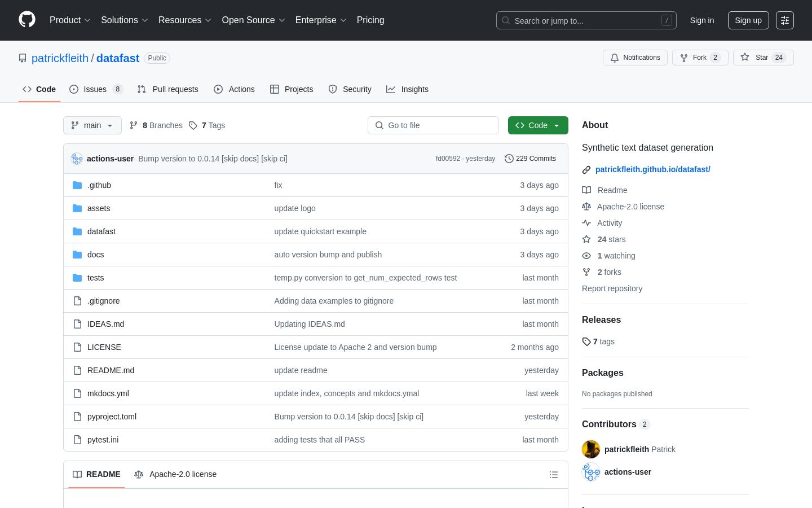Expand the Product menu
Screen dimensions: 812x508
[70, 20]
